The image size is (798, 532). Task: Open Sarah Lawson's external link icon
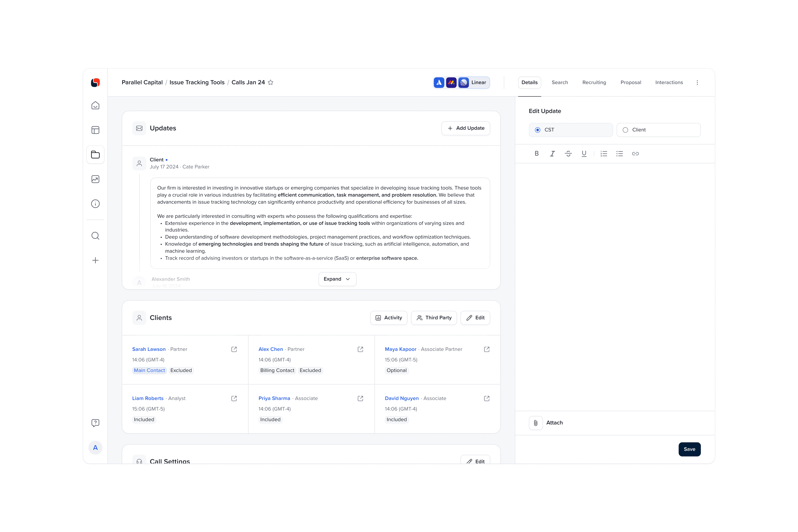pyautogui.click(x=234, y=350)
